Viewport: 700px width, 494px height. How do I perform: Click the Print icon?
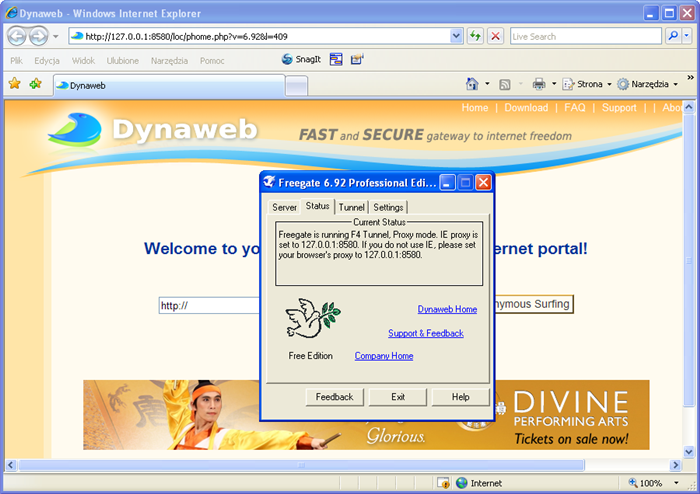coord(539,84)
